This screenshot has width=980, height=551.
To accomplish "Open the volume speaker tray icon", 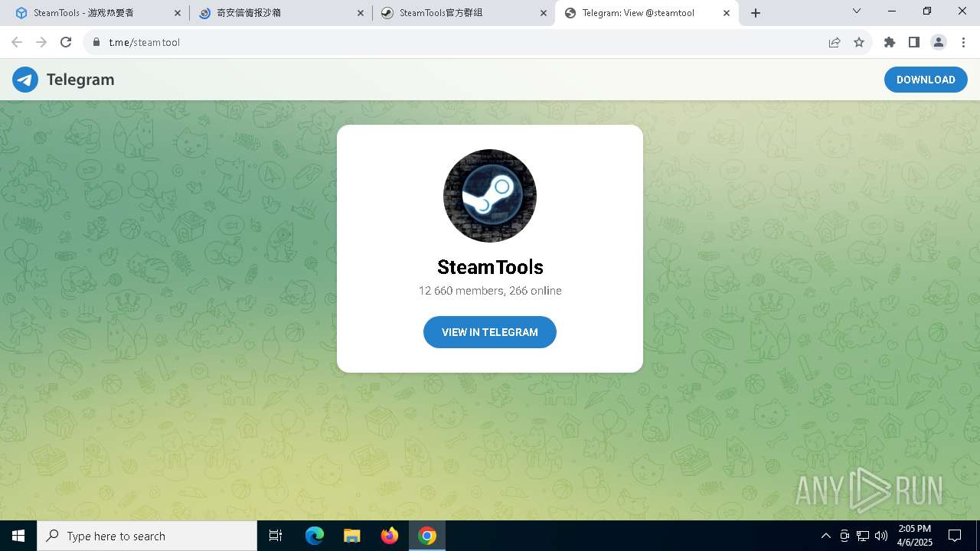I will pyautogui.click(x=881, y=536).
